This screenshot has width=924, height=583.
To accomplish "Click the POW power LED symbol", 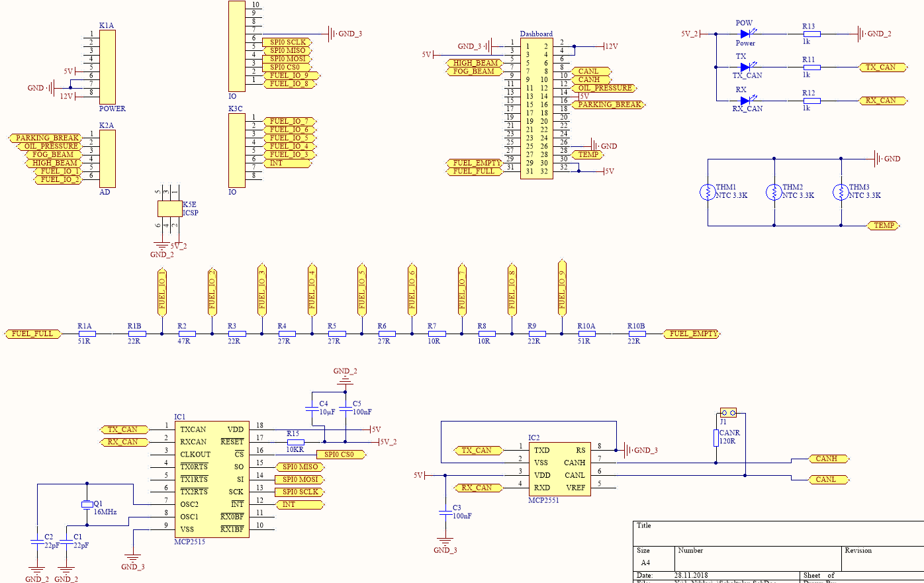I will point(745,34).
